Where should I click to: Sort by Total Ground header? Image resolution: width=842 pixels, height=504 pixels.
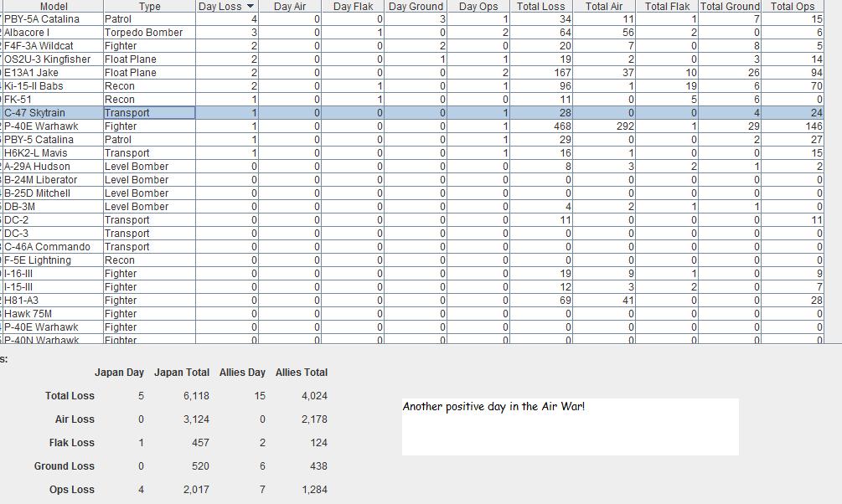(x=730, y=6)
